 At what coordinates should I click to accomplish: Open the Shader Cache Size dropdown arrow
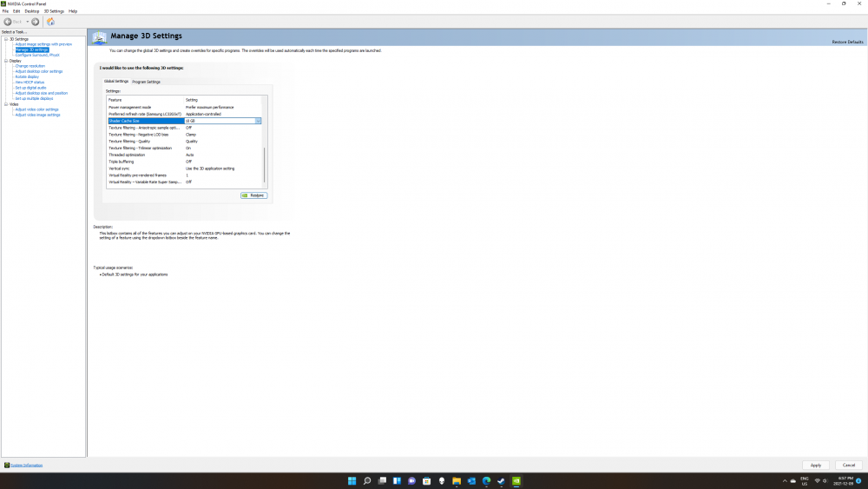coord(258,121)
